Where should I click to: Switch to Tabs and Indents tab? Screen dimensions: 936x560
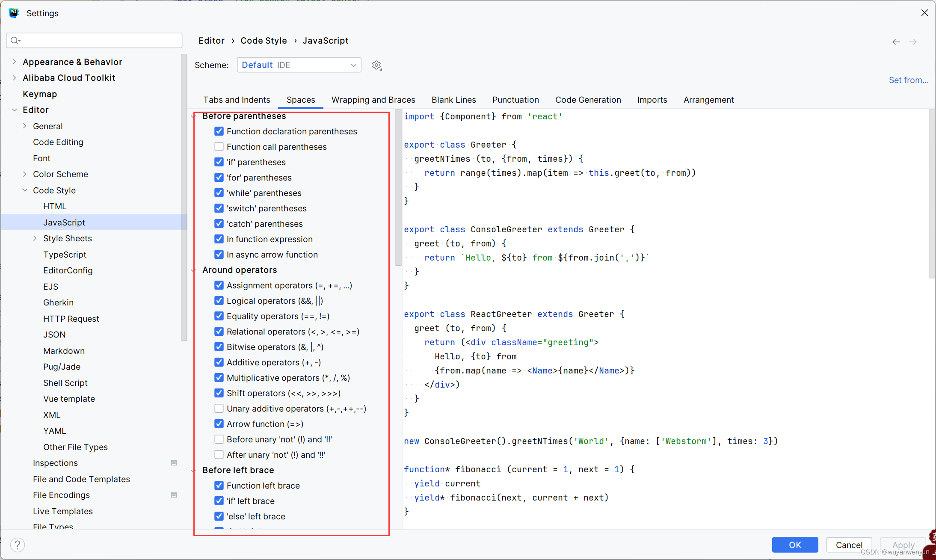pos(237,100)
